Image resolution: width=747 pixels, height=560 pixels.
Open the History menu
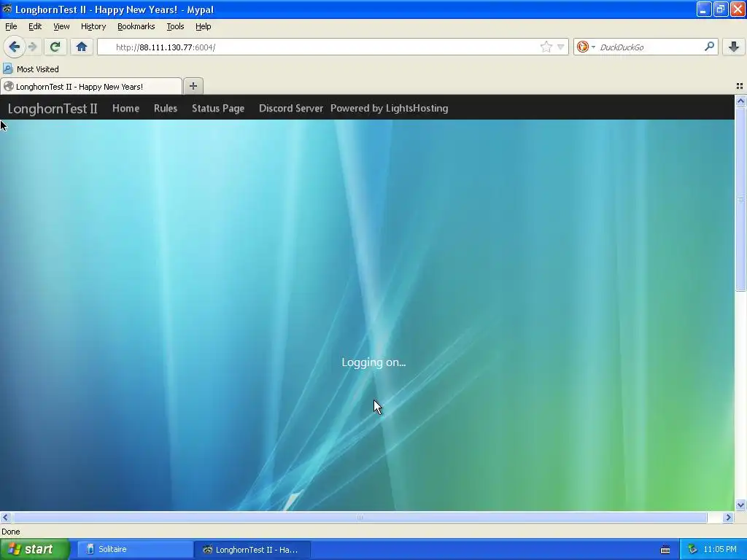click(x=93, y=26)
